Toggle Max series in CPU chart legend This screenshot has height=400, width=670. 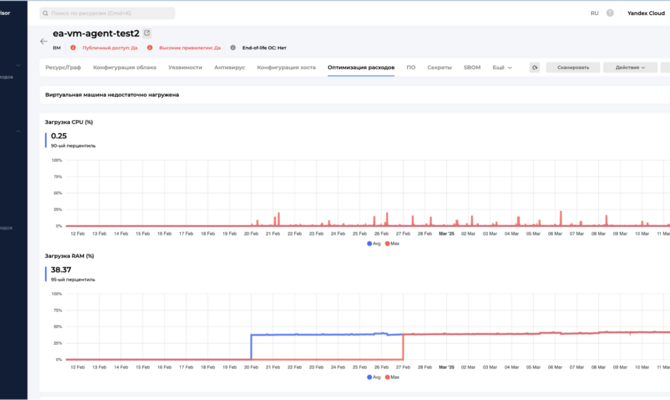392,244
